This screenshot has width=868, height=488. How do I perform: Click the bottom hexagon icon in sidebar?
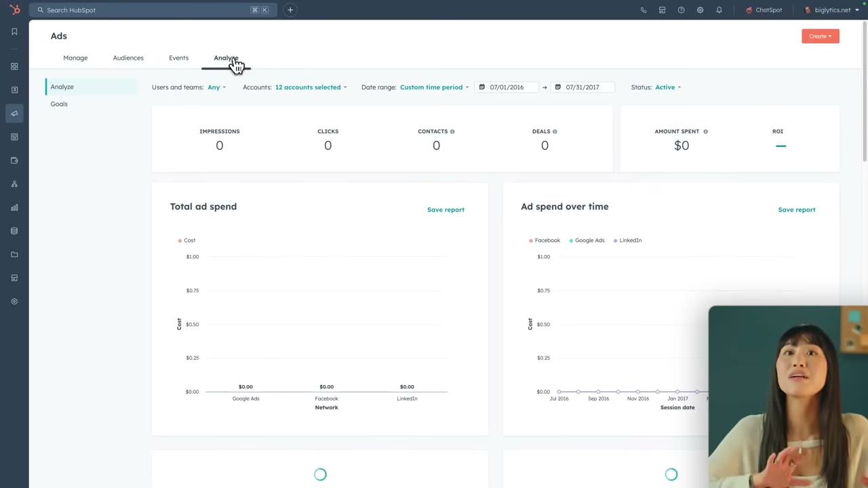tap(14, 302)
